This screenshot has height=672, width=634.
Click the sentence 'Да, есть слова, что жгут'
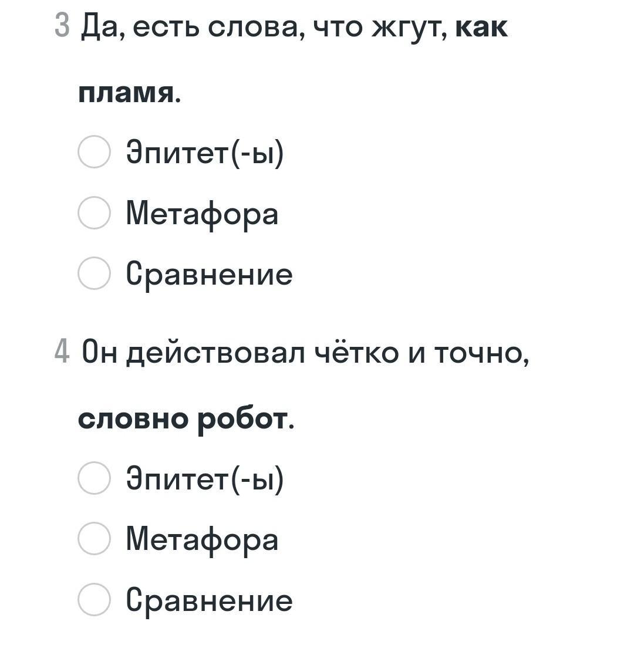(264, 27)
